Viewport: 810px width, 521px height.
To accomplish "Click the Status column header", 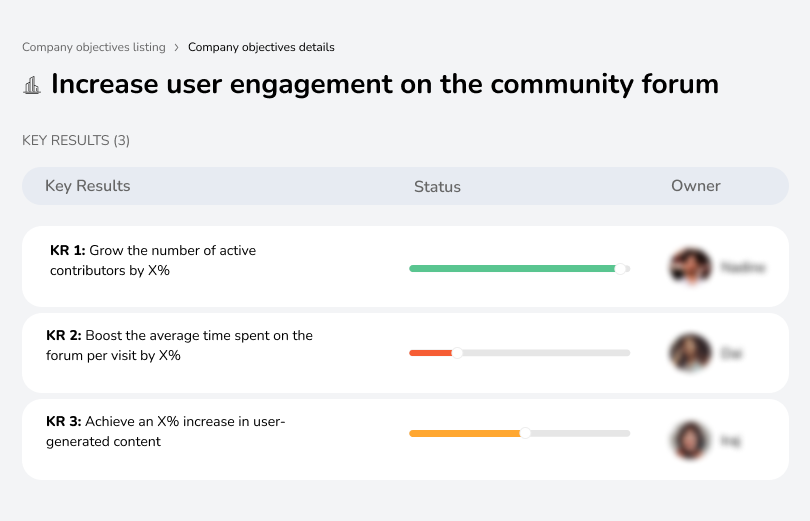I will (437, 186).
